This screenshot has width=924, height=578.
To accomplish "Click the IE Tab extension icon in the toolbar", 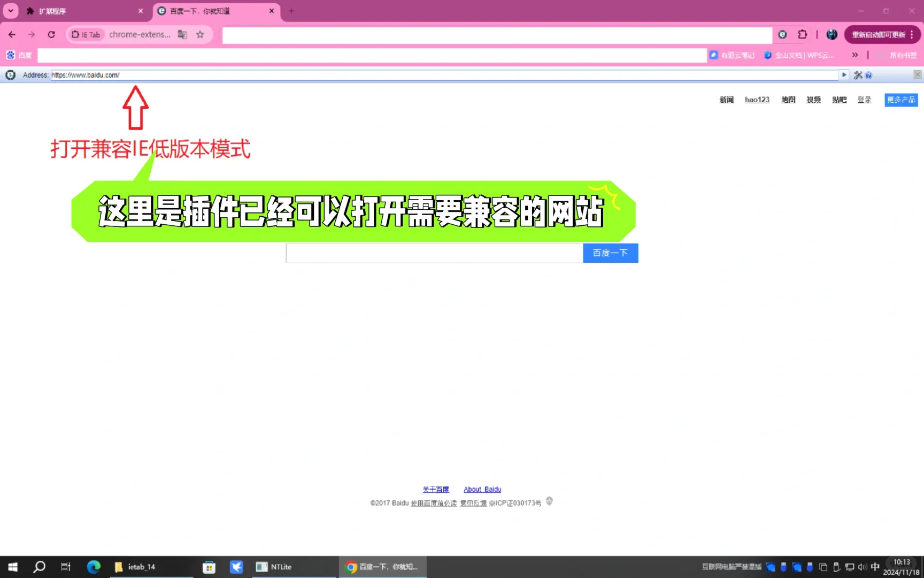I will click(782, 34).
